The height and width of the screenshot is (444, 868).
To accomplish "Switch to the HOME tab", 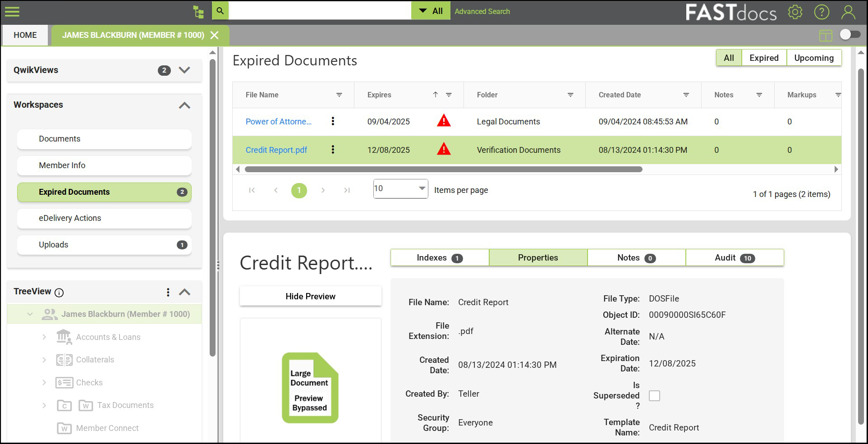I will pyautogui.click(x=25, y=35).
